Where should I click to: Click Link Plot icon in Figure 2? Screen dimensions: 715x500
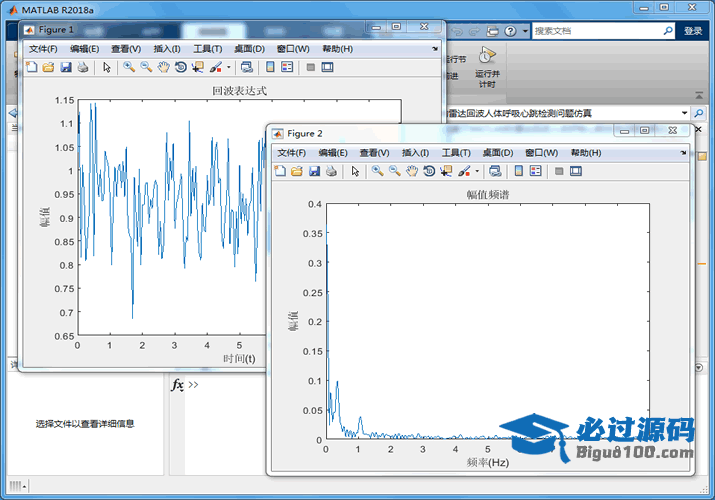495,171
